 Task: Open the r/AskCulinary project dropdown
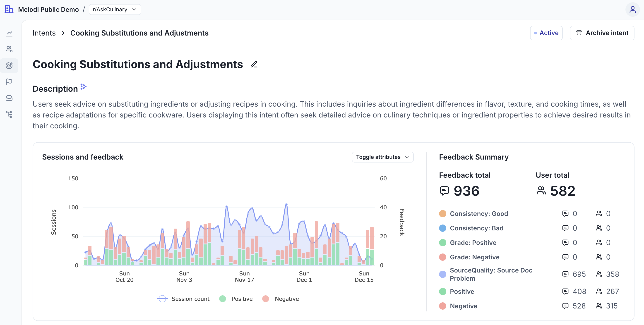coord(115,9)
